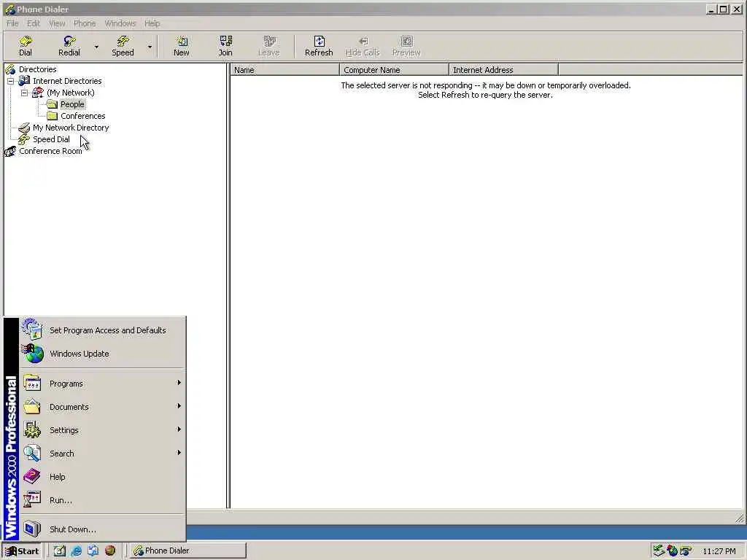Select the Conferences folder
The image size is (747, 560).
[83, 116]
